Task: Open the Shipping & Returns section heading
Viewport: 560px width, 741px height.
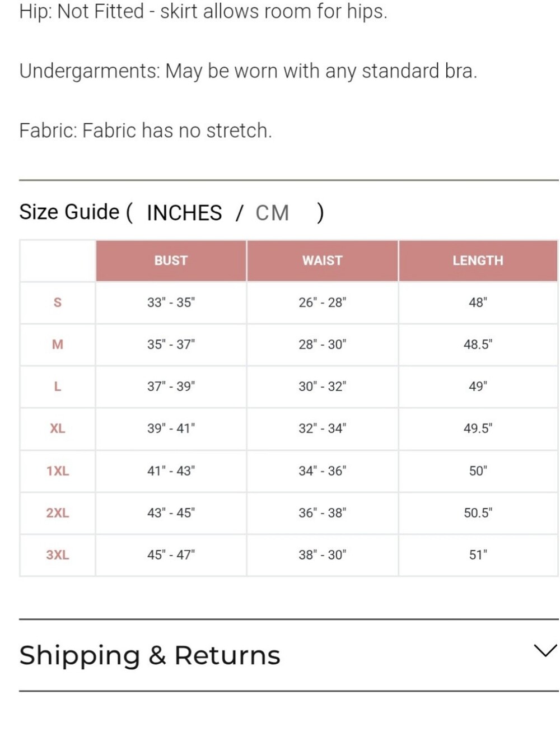Action: point(150,655)
